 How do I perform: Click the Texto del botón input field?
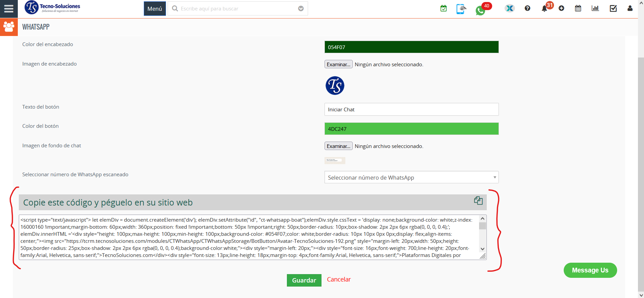411,109
